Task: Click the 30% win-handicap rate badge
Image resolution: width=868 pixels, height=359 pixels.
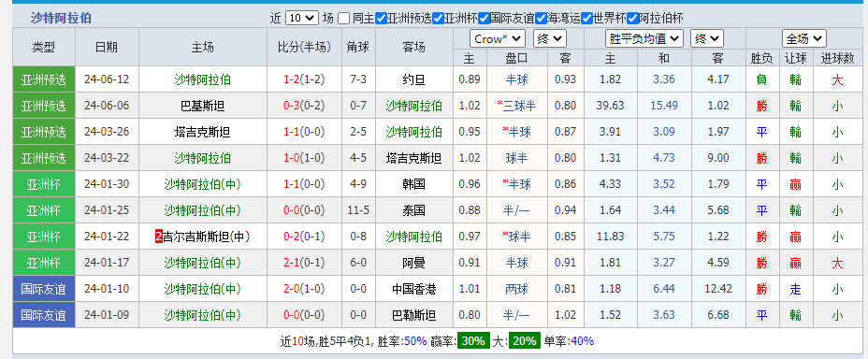Action: [473, 341]
